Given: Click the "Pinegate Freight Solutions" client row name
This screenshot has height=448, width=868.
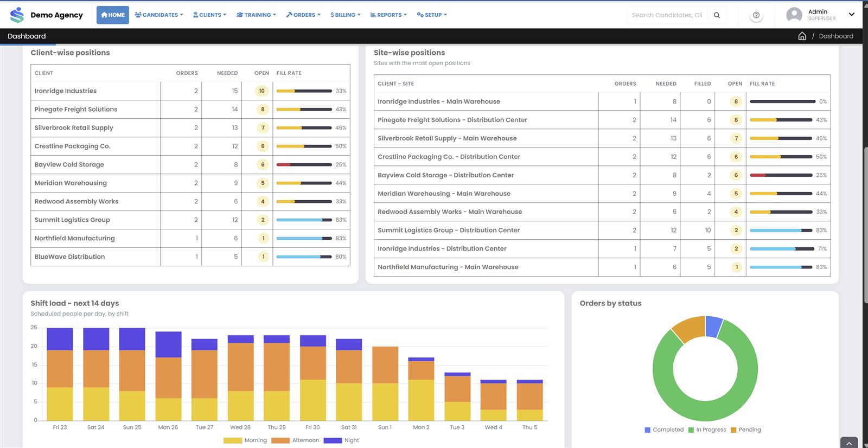Looking at the screenshot, I should (76, 110).
